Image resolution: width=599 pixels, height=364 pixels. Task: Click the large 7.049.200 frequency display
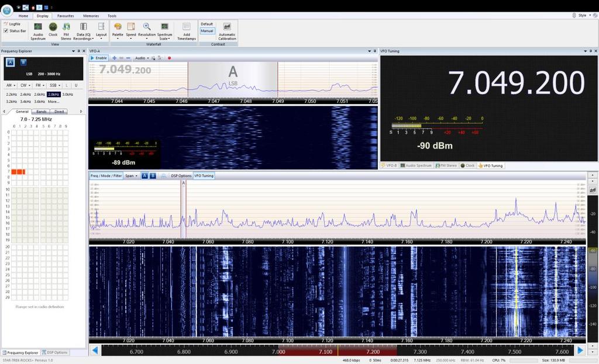(516, 83)
